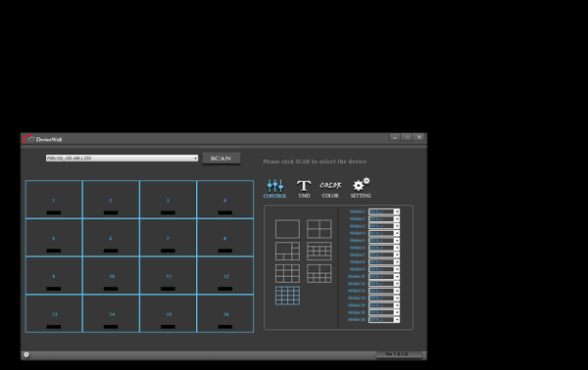Viewport: 588px width, 370px height.
Task: Select multiview window 16 tile
Action: 225,313
